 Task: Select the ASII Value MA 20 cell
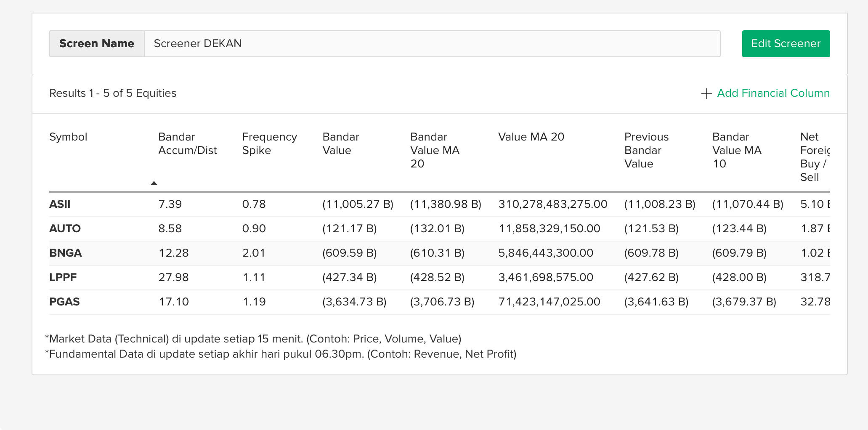pos(552,204)
